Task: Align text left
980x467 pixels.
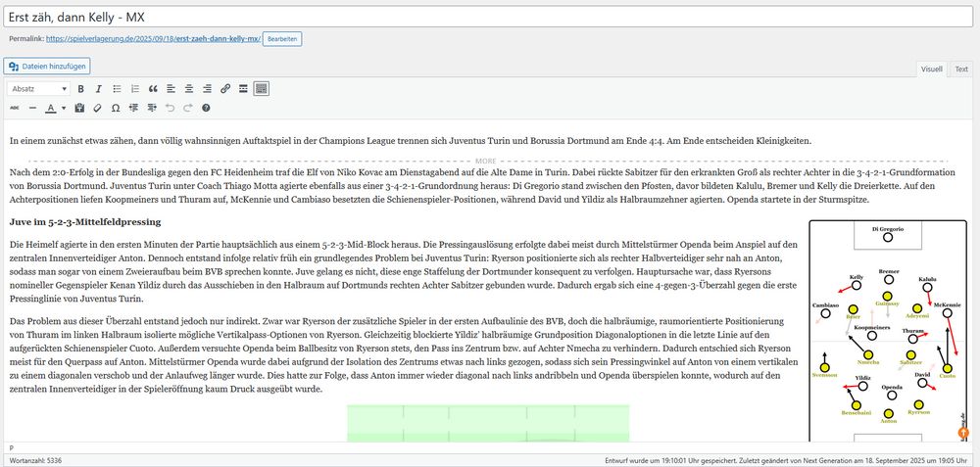Action: [171, 89]
